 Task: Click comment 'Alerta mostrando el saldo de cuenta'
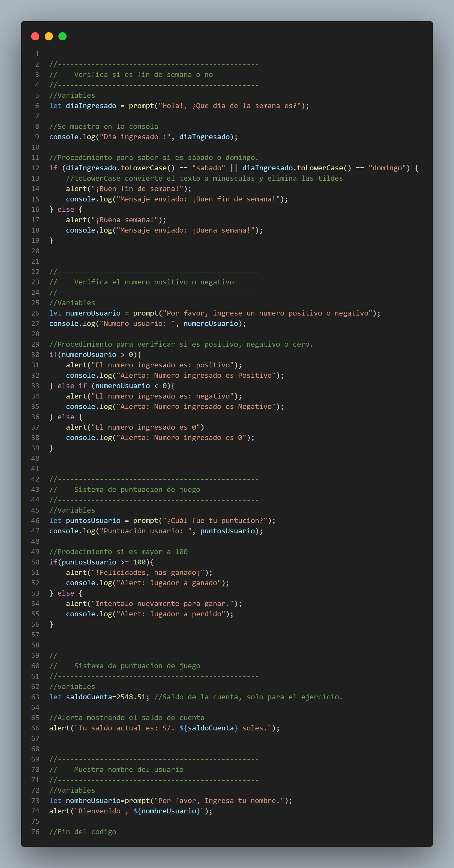(x=127, y=718)
